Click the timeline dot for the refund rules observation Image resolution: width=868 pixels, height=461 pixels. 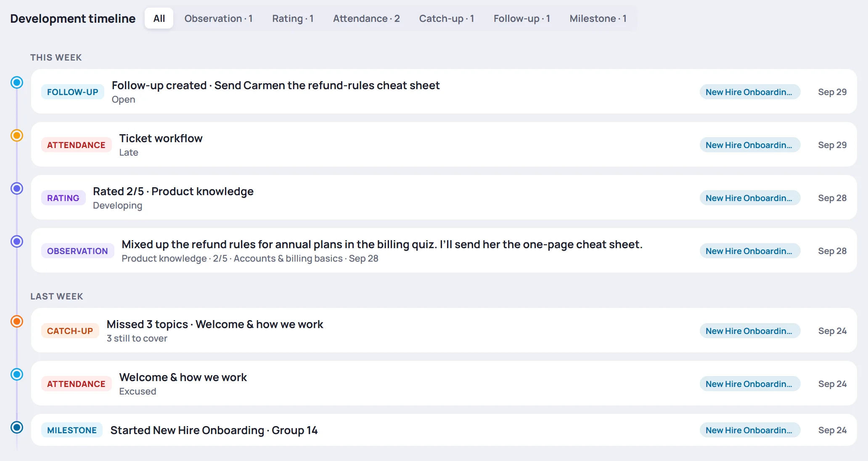coord(17,241)
